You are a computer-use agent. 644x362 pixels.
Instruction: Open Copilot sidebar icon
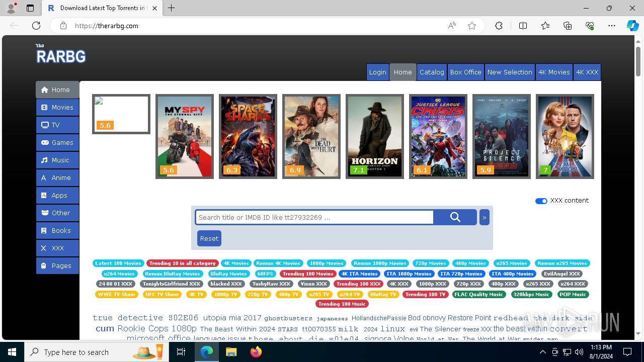pos(632,26)
